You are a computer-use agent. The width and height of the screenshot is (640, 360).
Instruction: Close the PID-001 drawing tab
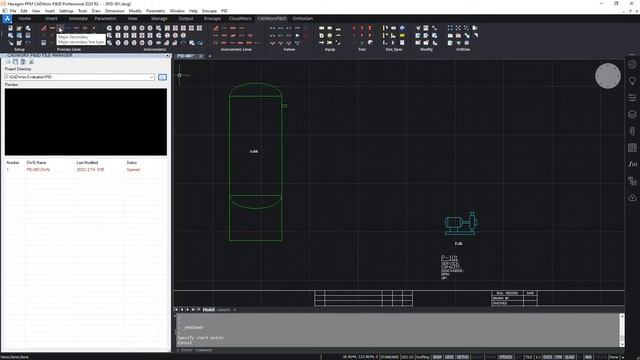[201, 56]
